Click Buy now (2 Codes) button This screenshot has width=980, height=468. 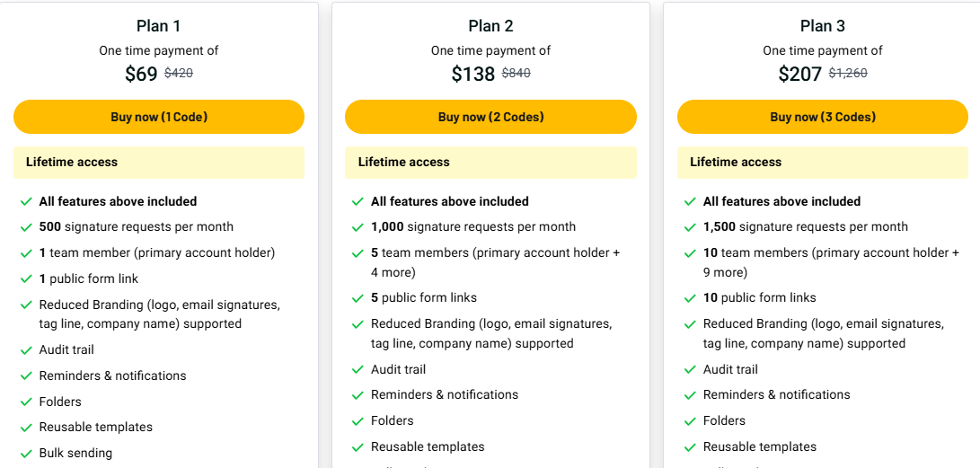click(x=490, y=117)
